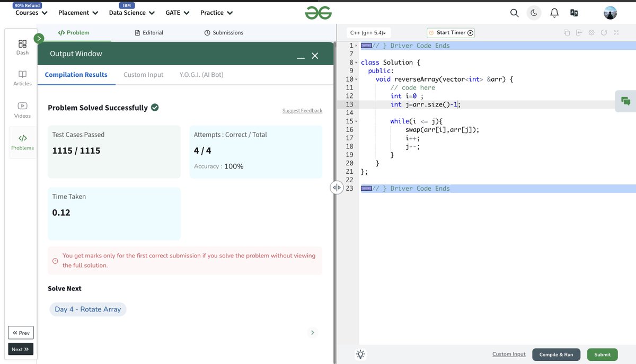Viewport: 636px width, 364px height.
Task: Click the 90% Refund badge
Action: click(27, 5)
